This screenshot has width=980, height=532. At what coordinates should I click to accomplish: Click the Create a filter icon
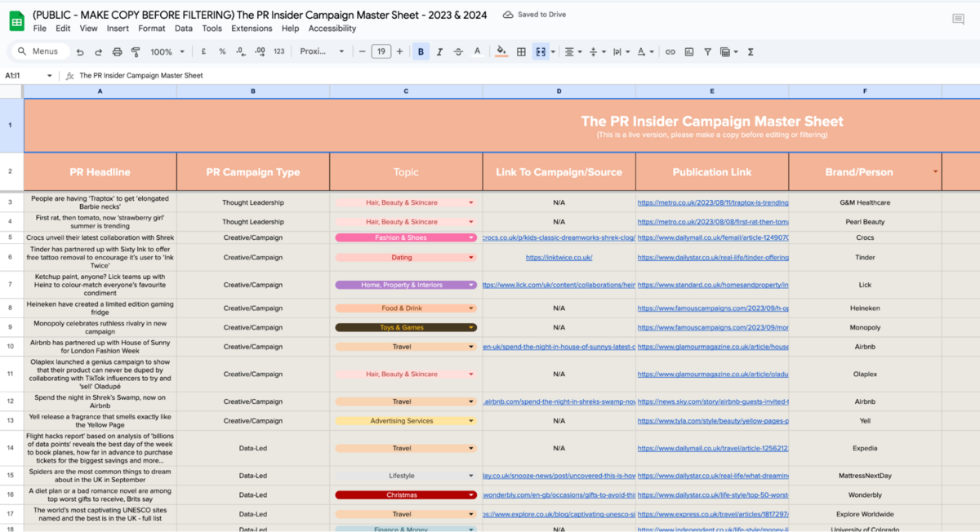[x=707, y=51]
